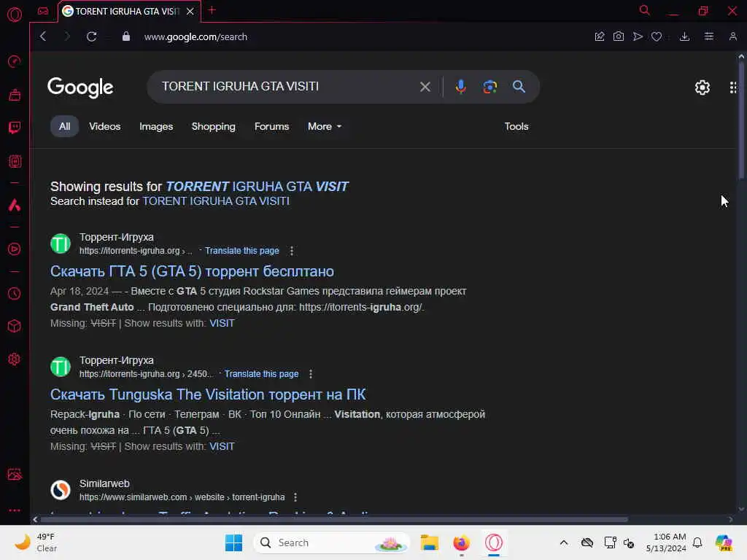
Task: Open taskbar weather widget 49°F
Action: pyautogui.click(x=36, y=542)
